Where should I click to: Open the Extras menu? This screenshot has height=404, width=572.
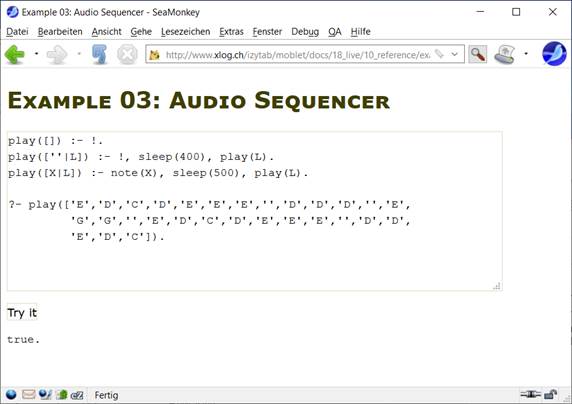(x=231, y=32)
